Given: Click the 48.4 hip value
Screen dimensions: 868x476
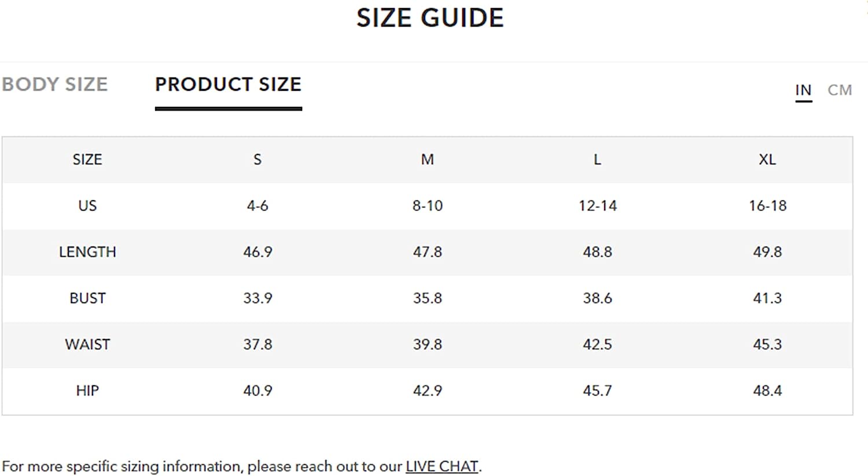Looking at the screenshot, I should [767, 391].
